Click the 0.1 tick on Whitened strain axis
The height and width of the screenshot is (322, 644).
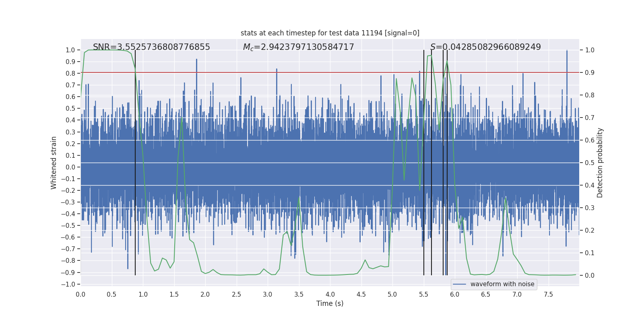(x=70, y=155)
